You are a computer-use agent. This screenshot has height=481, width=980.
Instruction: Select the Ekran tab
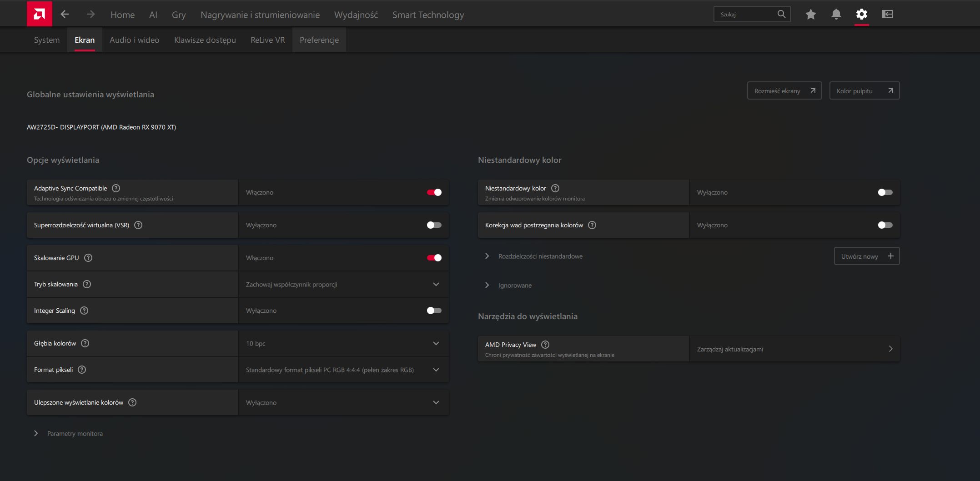point(85,40)
